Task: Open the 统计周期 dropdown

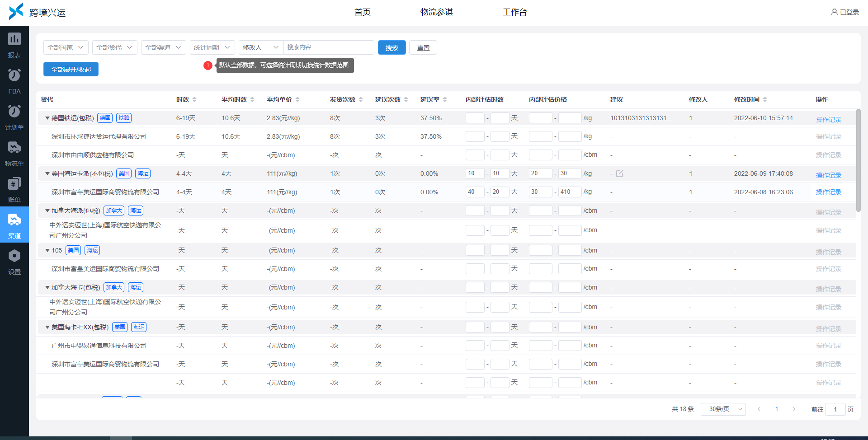Action: click(x=212, y=47)
